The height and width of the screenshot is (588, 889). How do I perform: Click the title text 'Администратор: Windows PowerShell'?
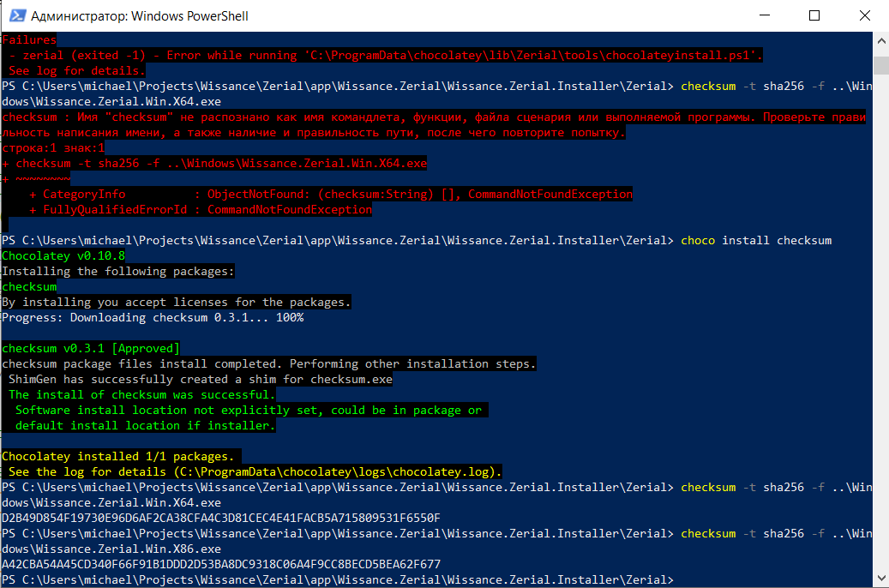[140, 16]
